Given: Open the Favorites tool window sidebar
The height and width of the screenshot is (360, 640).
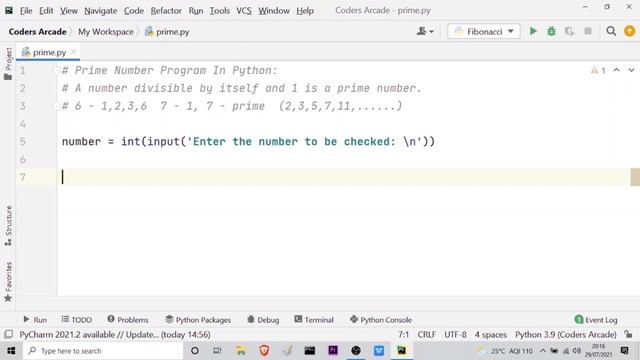Looking at the screenshot, I should (8, 282).
